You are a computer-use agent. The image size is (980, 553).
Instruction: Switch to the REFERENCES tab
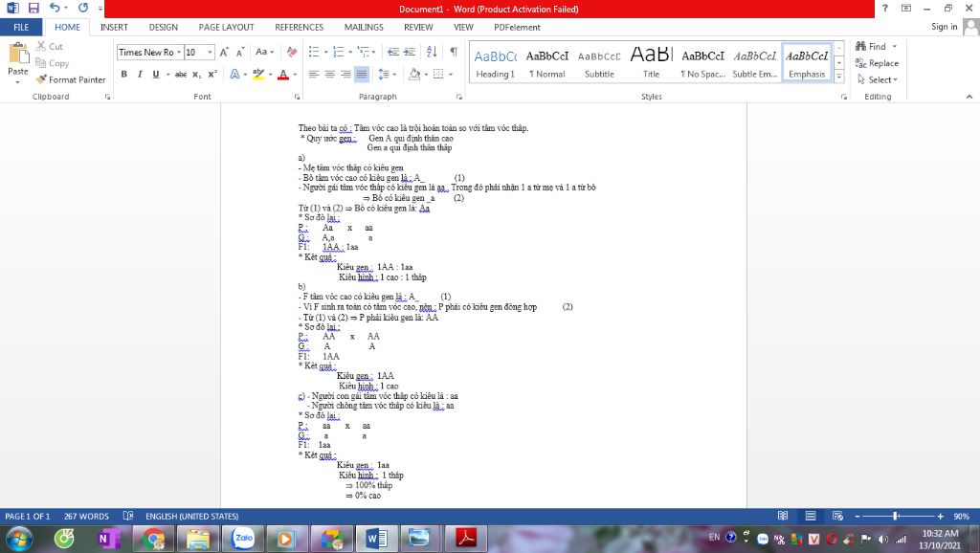tap(300, 27)
